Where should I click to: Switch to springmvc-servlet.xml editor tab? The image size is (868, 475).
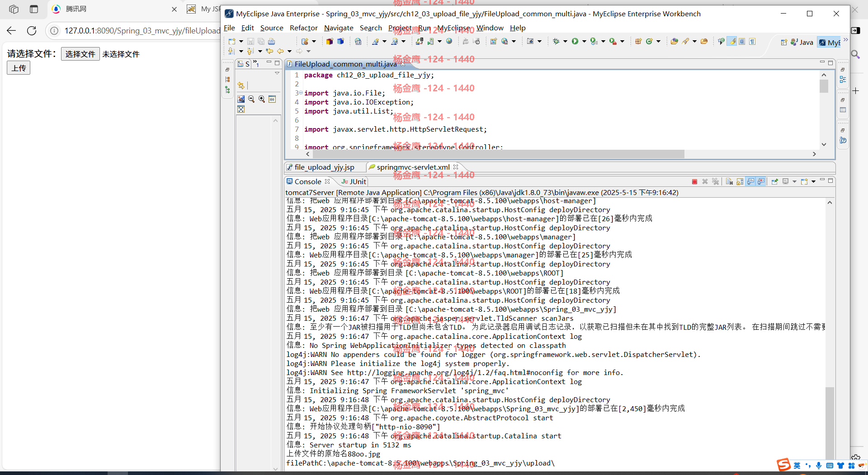coord(413,167)
